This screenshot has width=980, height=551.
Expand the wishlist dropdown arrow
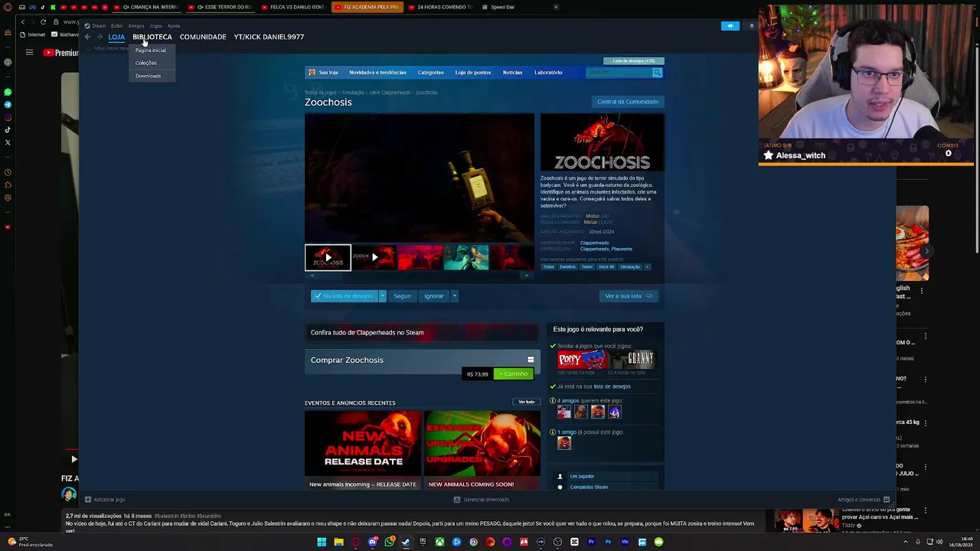383,296
